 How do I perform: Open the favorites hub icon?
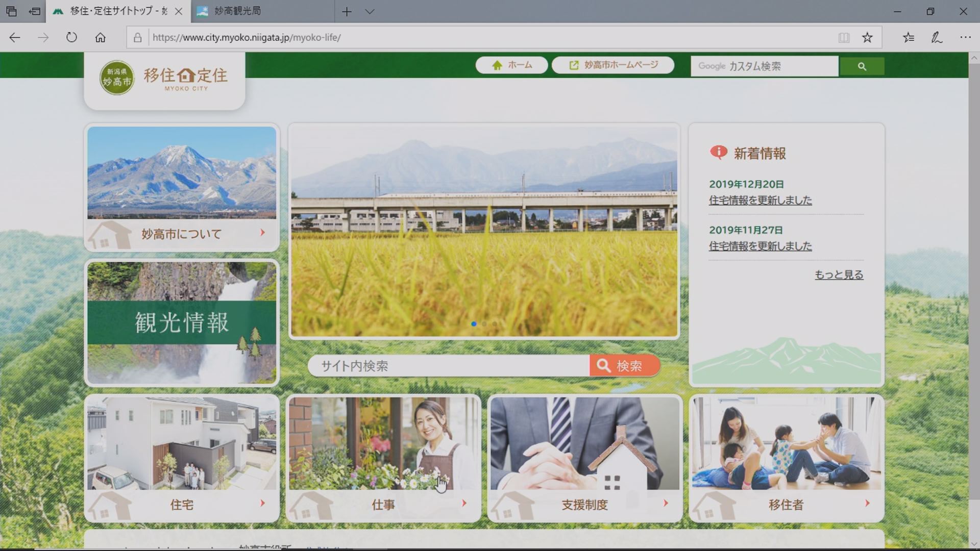pyautogui.click(x=909, y=37)
